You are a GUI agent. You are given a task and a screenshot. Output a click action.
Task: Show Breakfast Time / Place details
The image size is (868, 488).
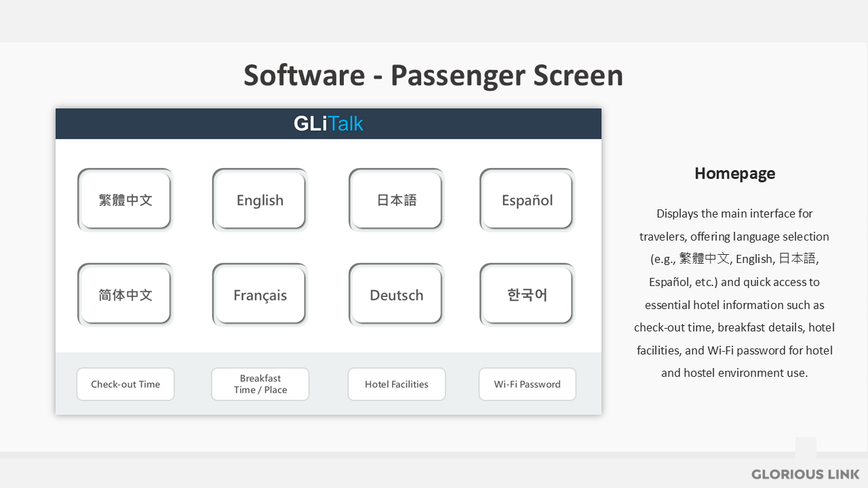(x=260, y=384)
